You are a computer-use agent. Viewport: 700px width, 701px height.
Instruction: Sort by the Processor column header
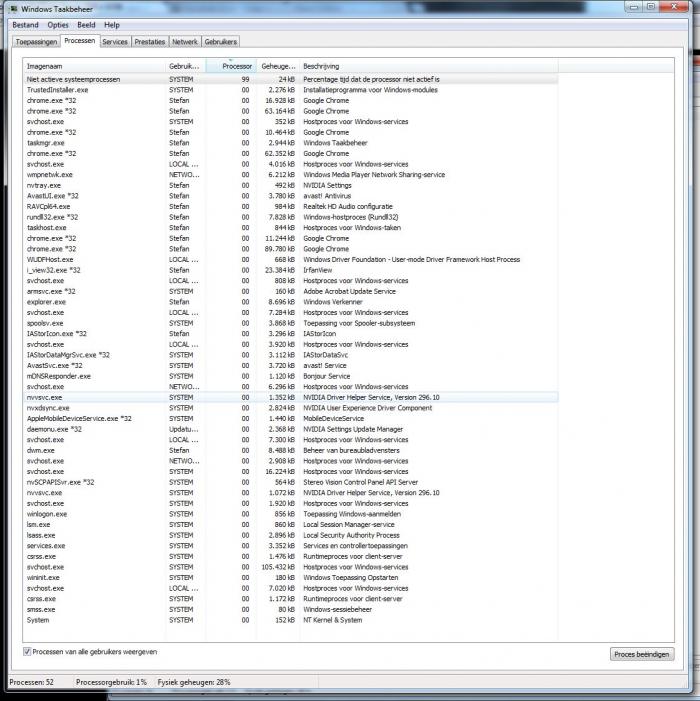(231, 66)
